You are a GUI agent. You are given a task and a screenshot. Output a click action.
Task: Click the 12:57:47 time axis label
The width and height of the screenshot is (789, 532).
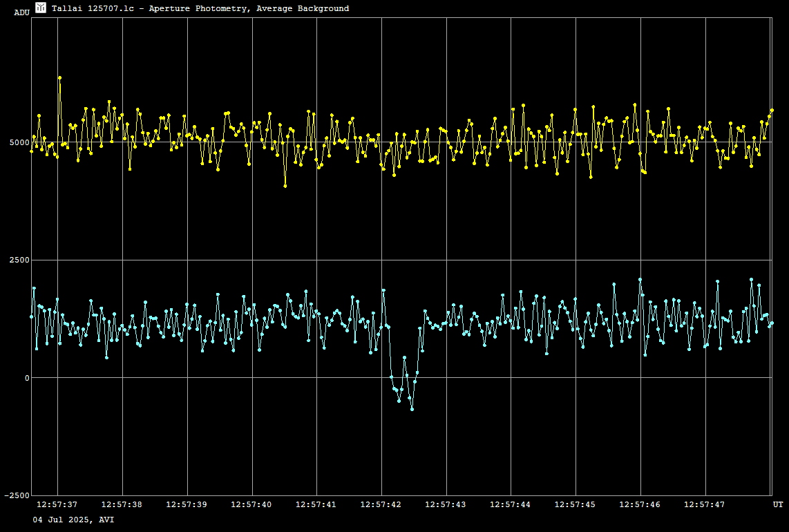[x=705, y=505]
